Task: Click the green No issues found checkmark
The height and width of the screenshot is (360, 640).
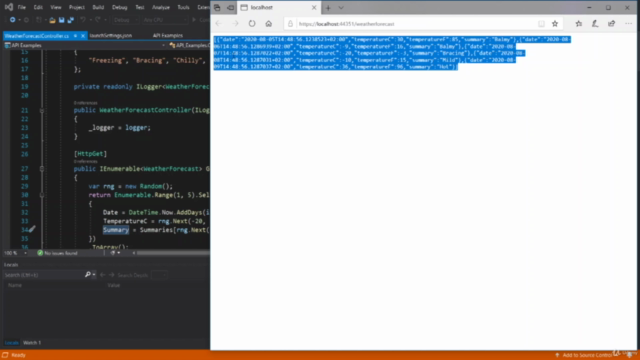Action: tap(40, 253)
